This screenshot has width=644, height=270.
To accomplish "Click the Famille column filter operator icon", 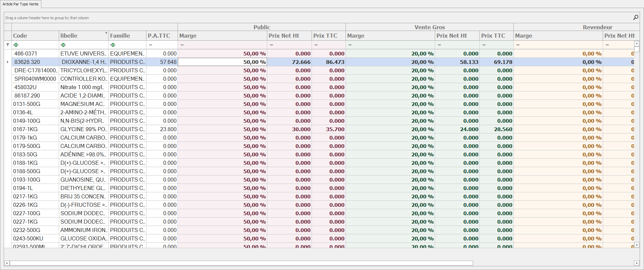I will point(113,45).
